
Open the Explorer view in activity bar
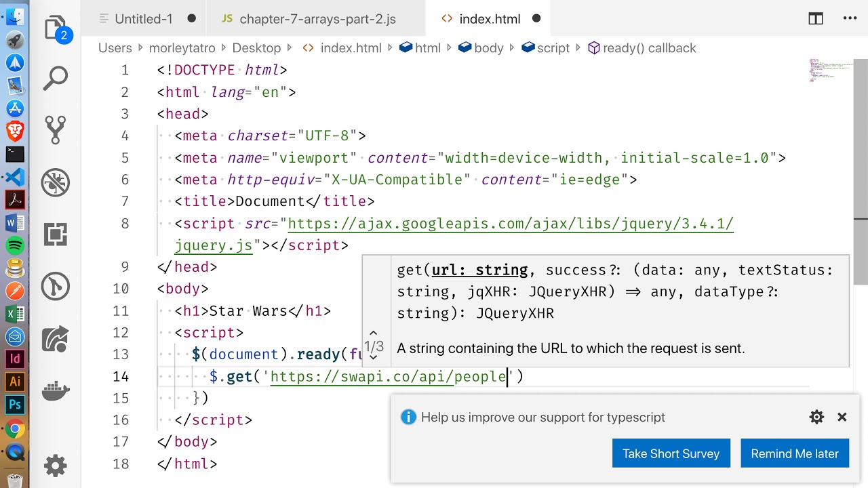(56, 29)
